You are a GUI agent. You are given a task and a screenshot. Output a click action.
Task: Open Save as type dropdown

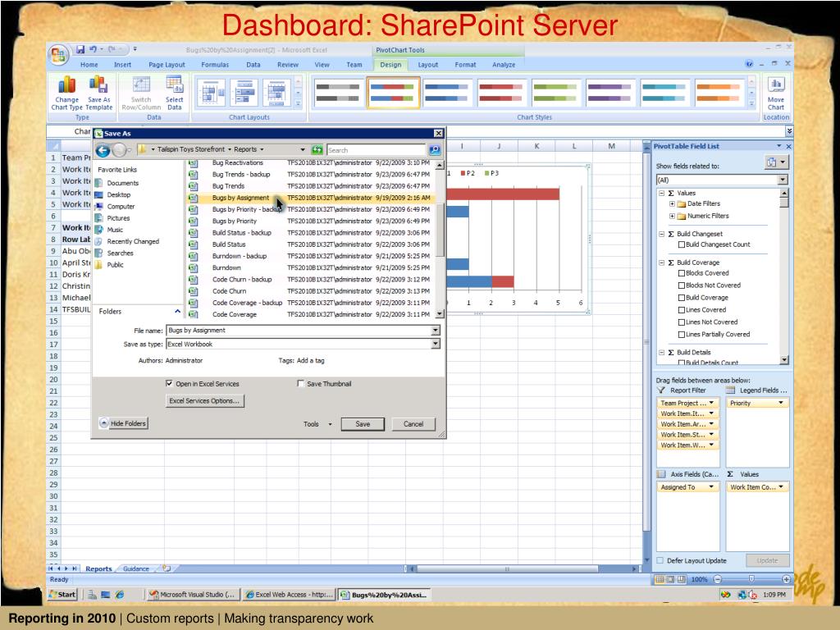pos(436,344)
